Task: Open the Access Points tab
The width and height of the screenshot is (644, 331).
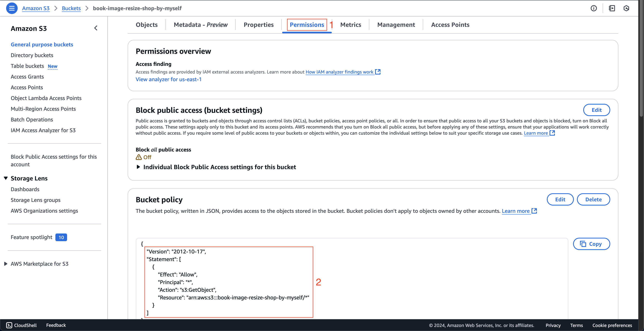Action: coord(450,25)
